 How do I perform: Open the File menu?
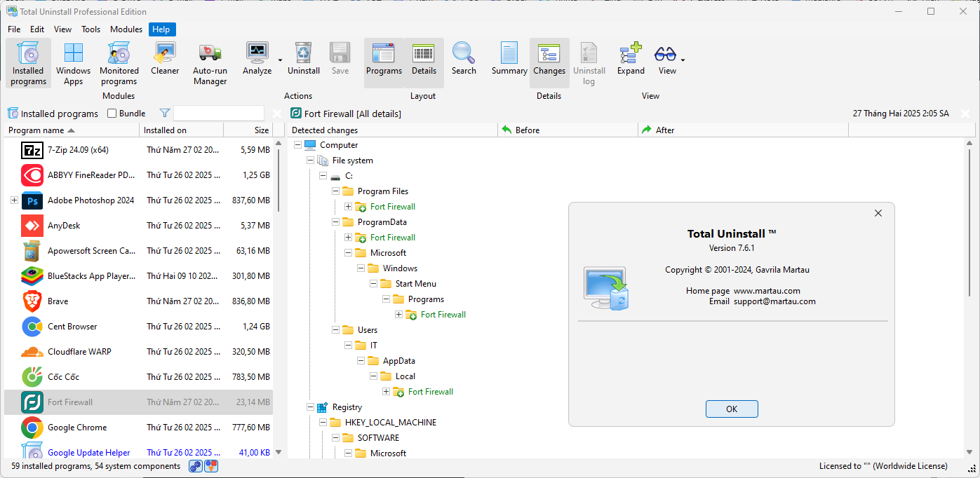tap(14, 29)
